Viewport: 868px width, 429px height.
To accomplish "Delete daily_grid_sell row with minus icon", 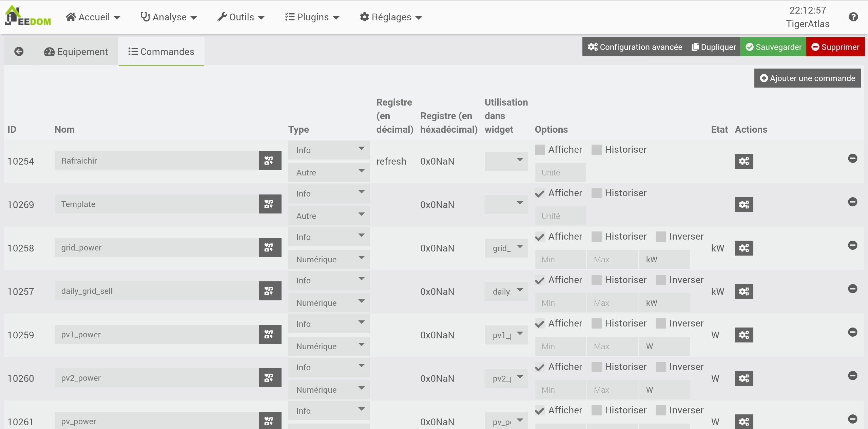I will click(852, 289).
